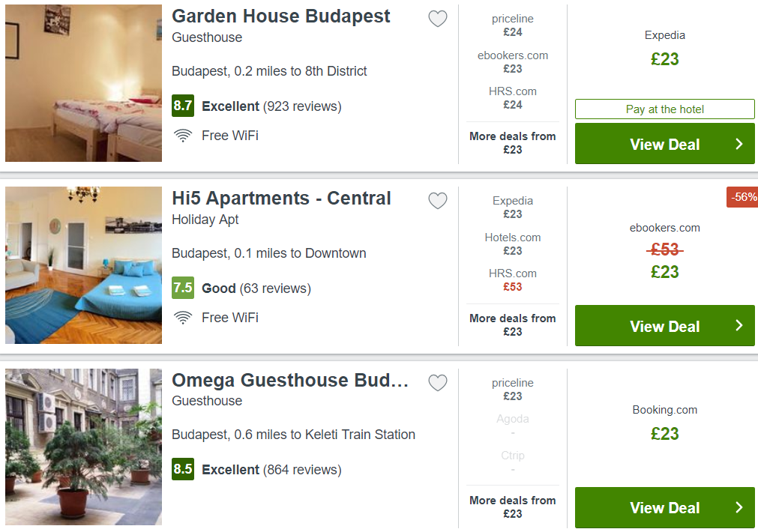Toggle heart for Hi5 Apartments - Central
Viewport: 758px width, 532px height.
[x=438, y=201]
